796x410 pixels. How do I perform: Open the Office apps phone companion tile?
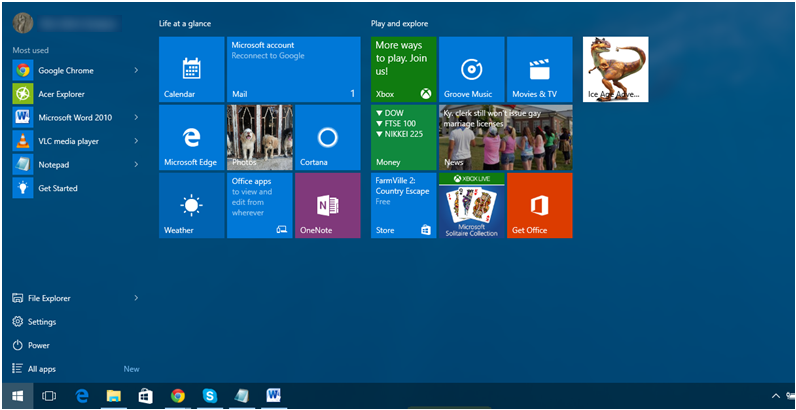pos(259,205)
